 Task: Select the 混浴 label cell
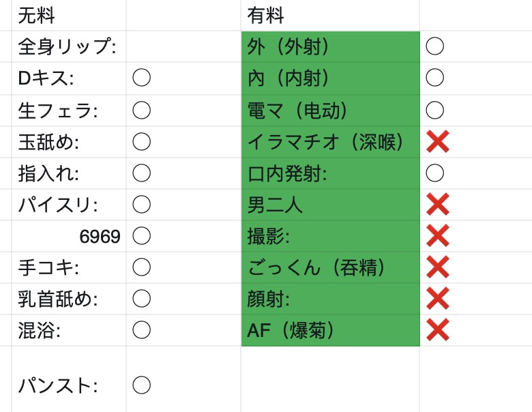click(x=69, y=330)
